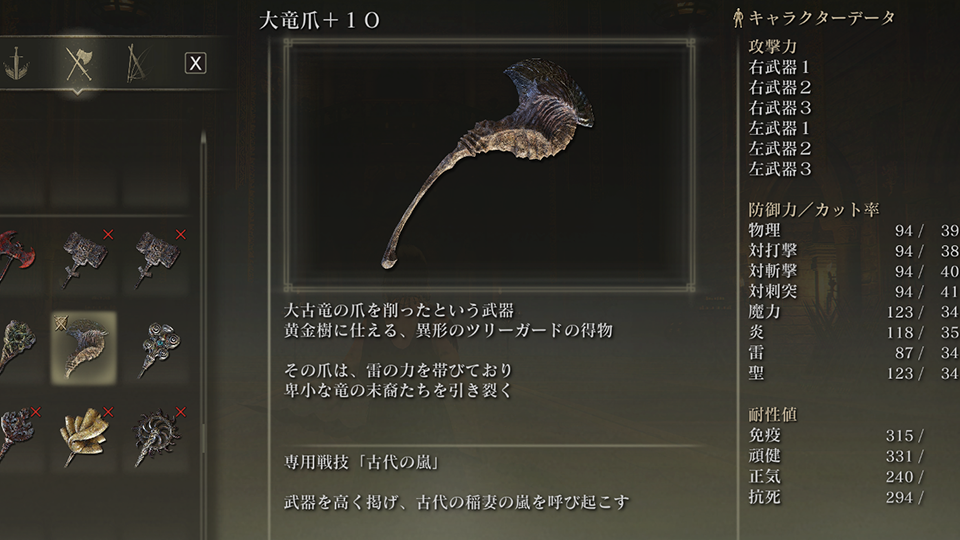Select the green skull club at left edge
Viewport: 960px width, 540px height.
17,347
